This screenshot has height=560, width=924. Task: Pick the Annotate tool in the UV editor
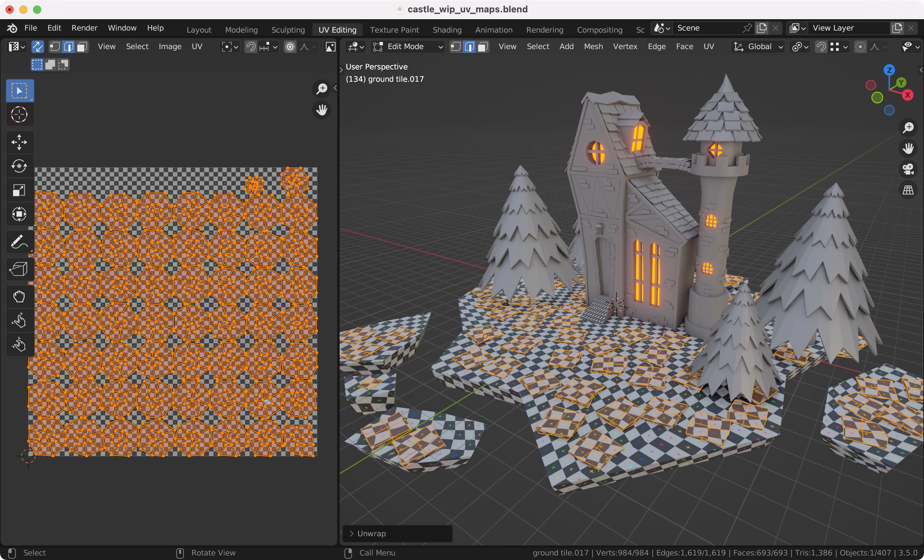click(20, 242)
